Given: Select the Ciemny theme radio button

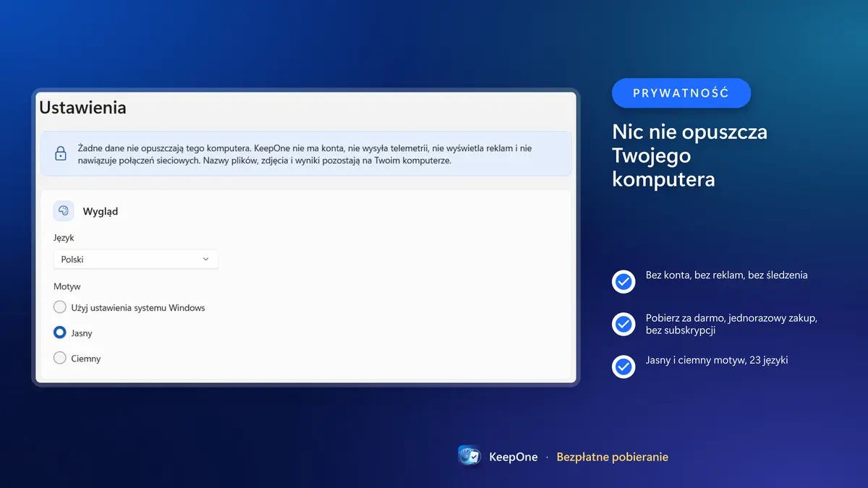Looking at the screenshot, I should click(60, 358).
